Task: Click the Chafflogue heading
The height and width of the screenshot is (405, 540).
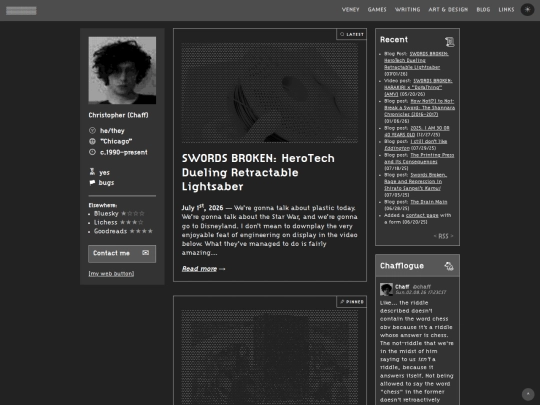Action: click(x=402, y=266)
